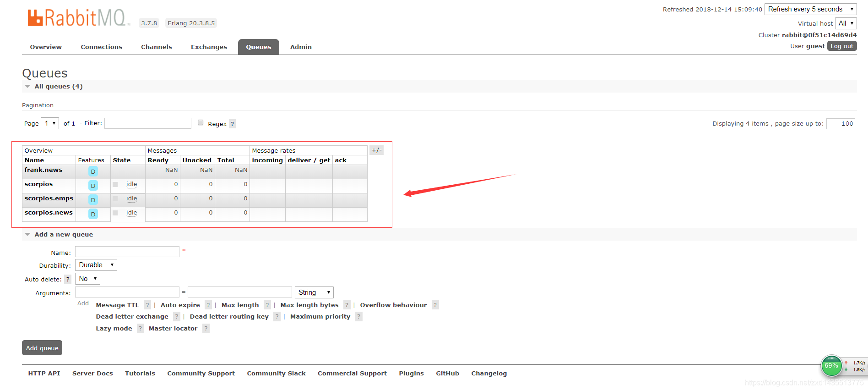Click idle state of scorpios.emps row
Image resolution: width=868 pixels, height=391 pixels.
pyautogui.click(x=131, y=198)
